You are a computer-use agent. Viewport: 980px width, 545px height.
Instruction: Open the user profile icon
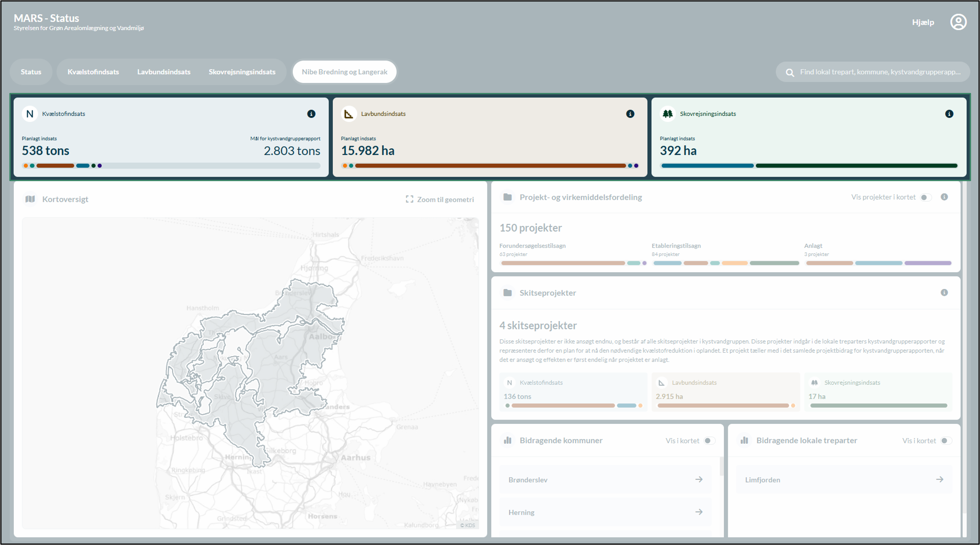(958, 22)
